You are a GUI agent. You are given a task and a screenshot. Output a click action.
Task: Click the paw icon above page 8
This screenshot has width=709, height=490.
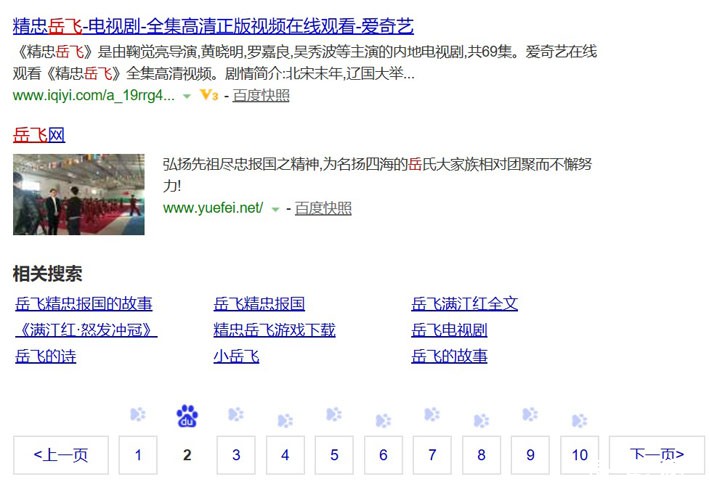(481, 421)
